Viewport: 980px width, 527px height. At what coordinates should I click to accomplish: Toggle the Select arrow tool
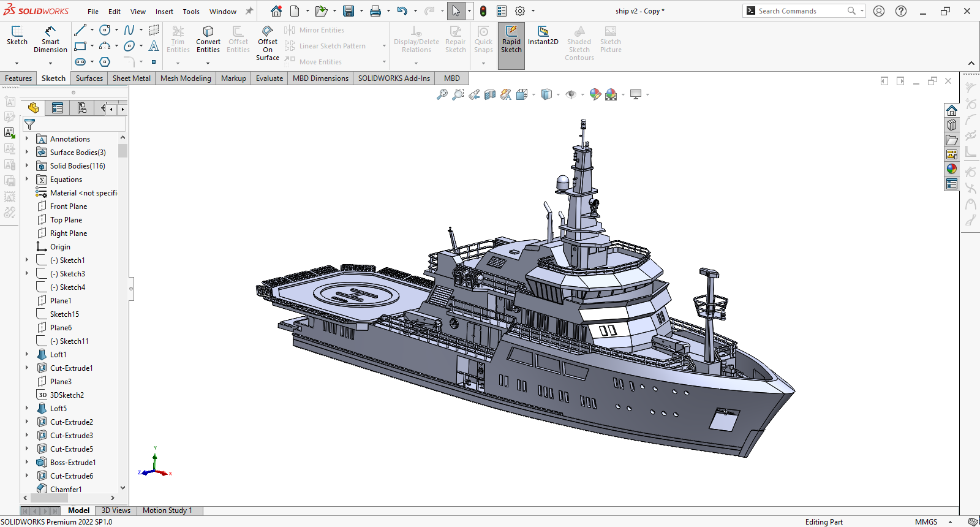[456, 11]
